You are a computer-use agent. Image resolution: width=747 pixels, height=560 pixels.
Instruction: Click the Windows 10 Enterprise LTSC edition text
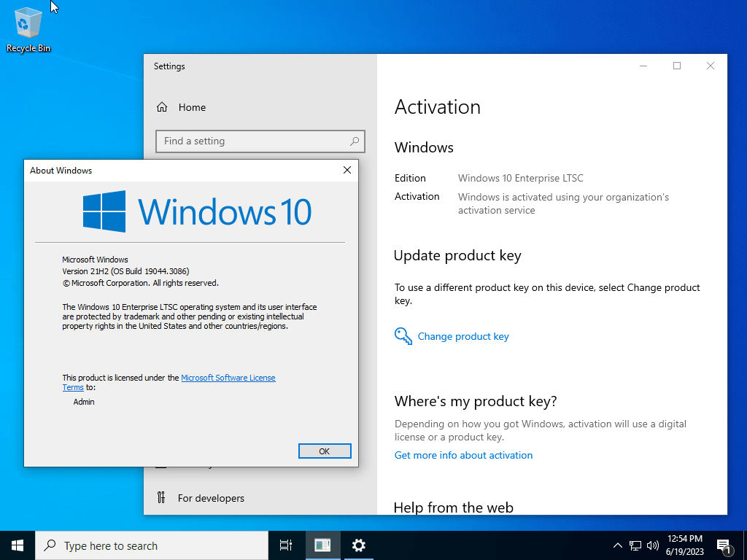click(x=520, y=178)
